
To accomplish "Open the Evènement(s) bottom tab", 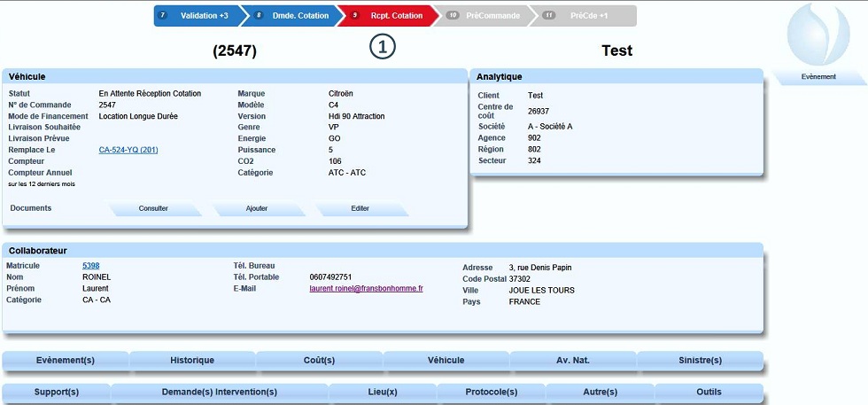I will click(66, 361).
